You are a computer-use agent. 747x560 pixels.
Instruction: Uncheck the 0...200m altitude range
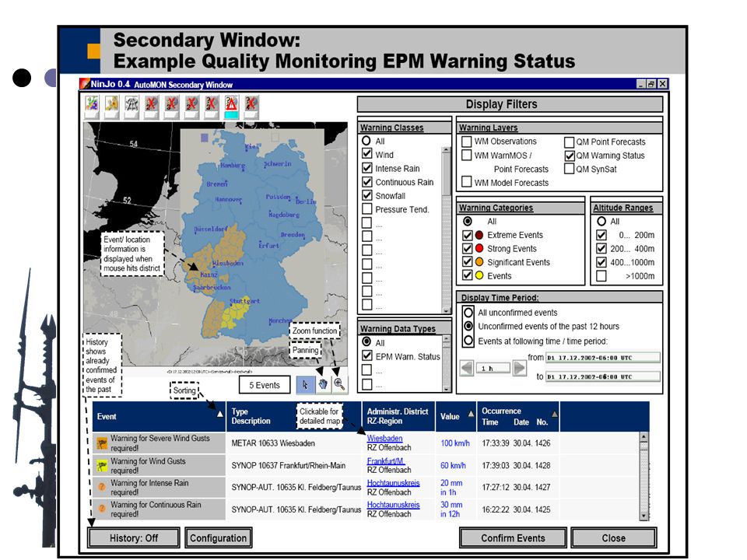(x=601, y=235)
